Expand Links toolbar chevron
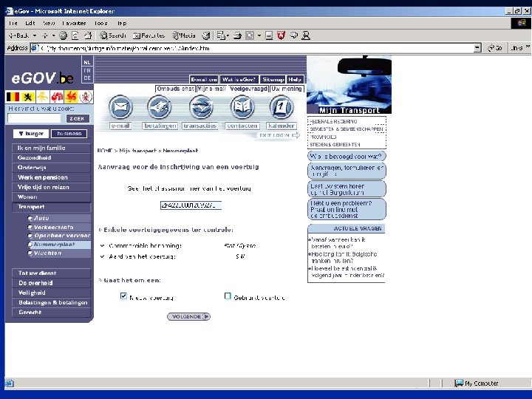532x399 pixels. (x=528, y=47)
